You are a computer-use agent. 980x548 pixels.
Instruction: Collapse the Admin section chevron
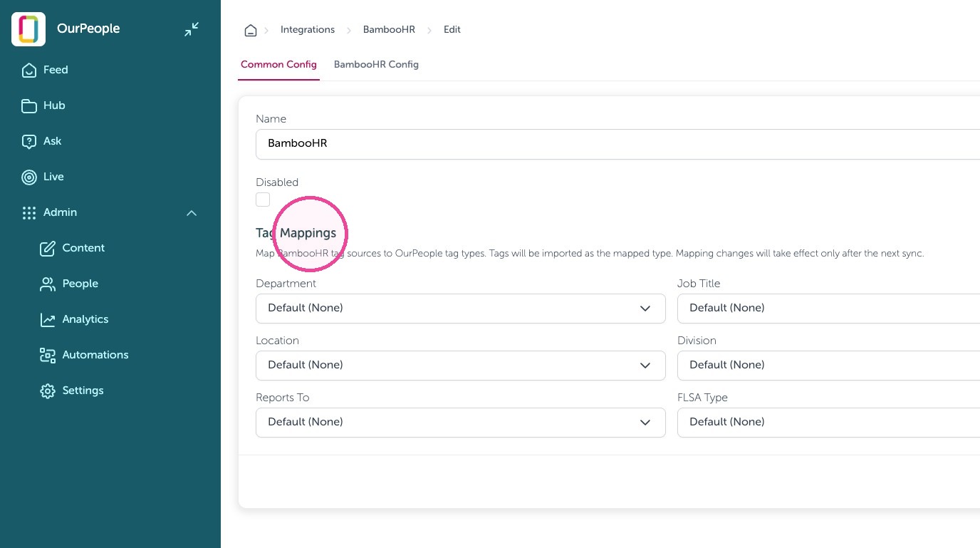point(192,212)
